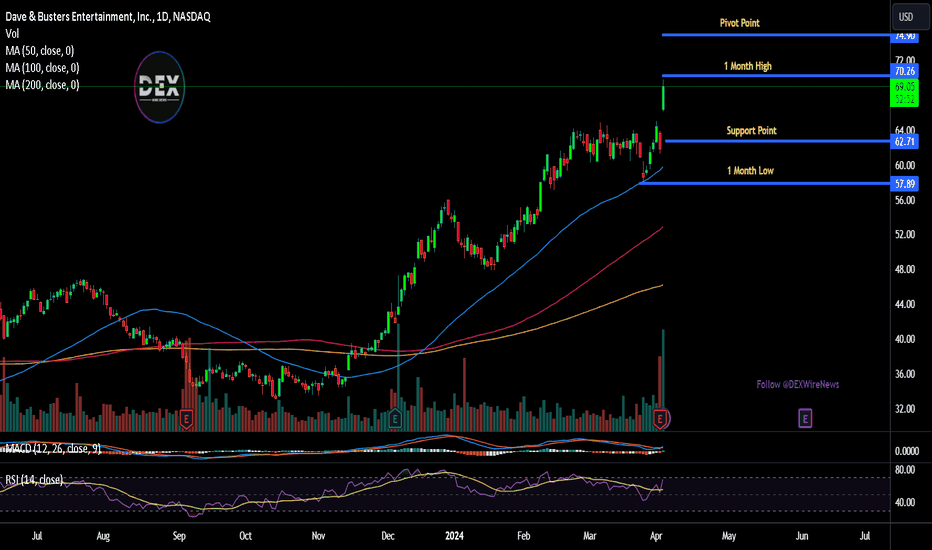Click the 1 Month High label
Viewport: 932px width, 550px height.
pos(748,66)
